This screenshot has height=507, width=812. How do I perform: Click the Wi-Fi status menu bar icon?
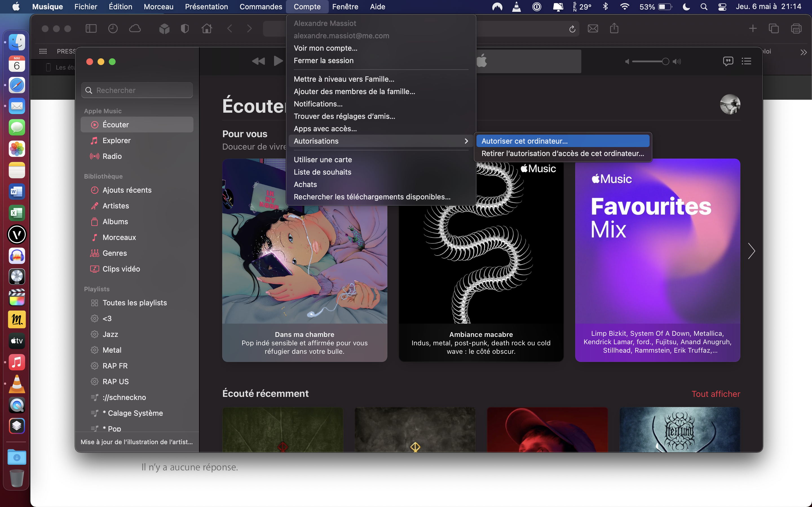[x=625, y=7]
